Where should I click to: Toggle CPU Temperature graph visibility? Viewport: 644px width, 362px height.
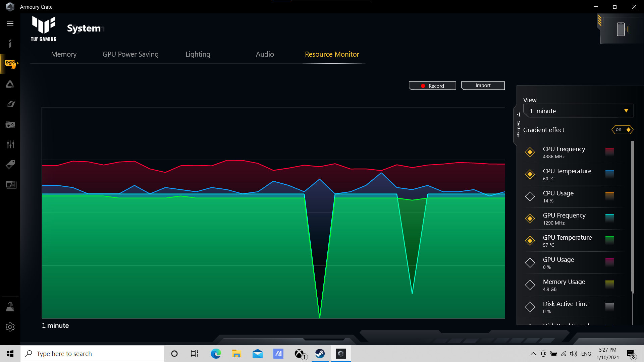click(x=530, y=174)
